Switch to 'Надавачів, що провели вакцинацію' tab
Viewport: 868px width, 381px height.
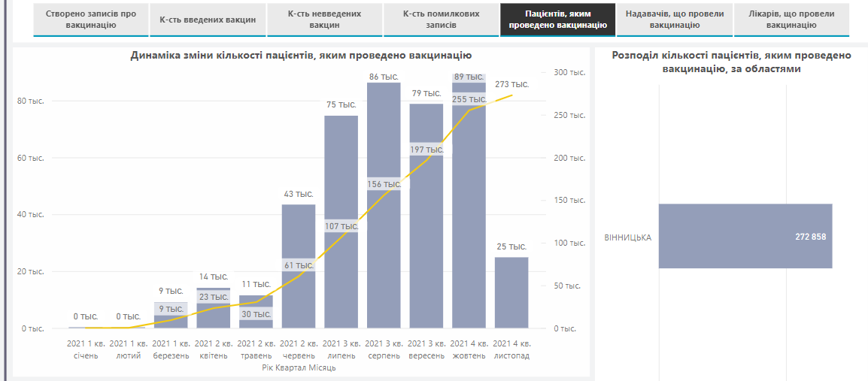[x=675, y=20]
